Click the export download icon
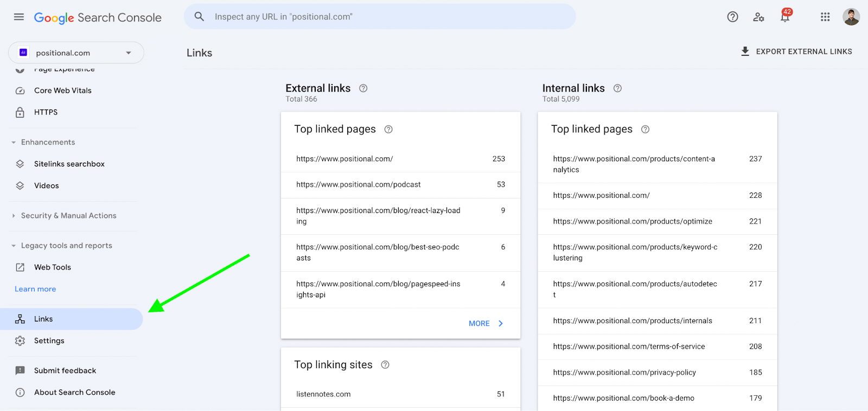The width and height of the screenshot is (868, 411). pyautogui.click(x=745, y=52)
